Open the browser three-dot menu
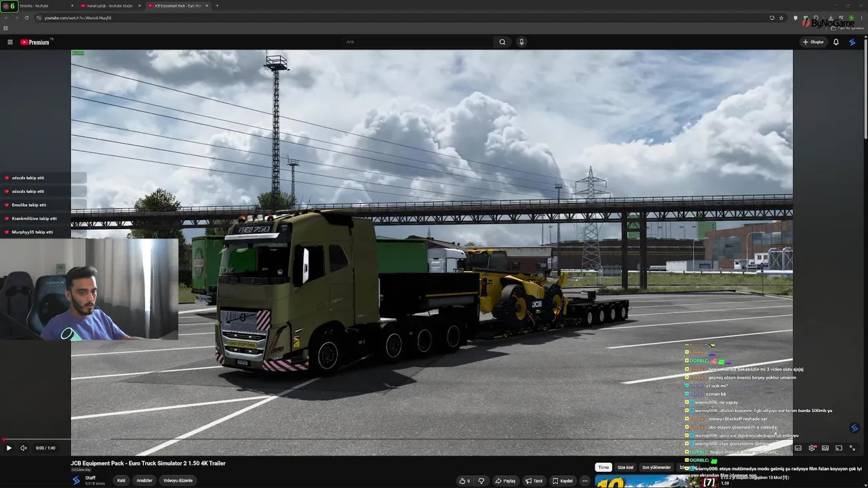 (862, 18)
